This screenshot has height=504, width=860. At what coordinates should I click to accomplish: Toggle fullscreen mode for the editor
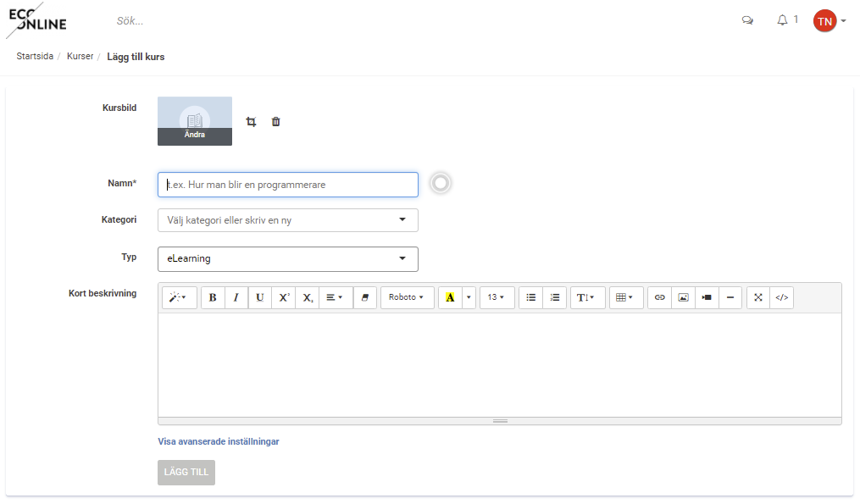point(758,297)
